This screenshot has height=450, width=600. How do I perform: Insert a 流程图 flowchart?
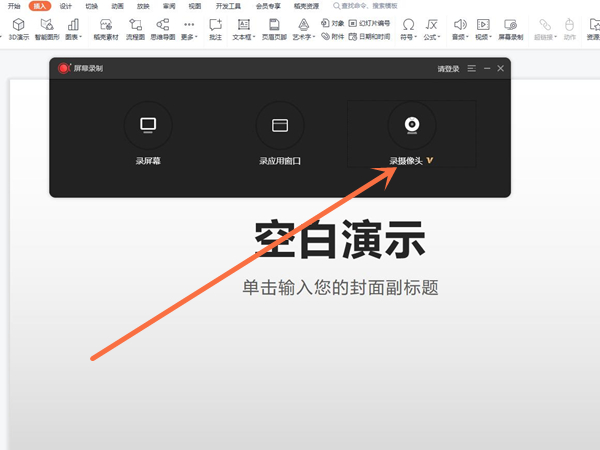(136, 29)
